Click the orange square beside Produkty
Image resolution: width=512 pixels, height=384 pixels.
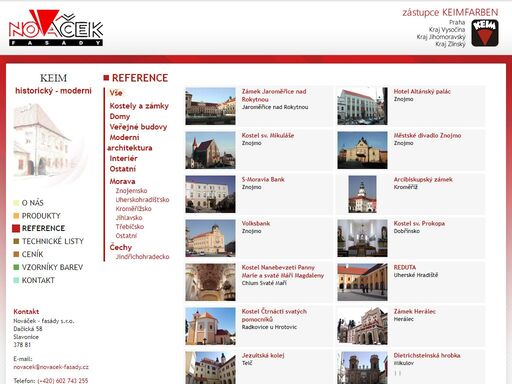click(x=16, y=216)
